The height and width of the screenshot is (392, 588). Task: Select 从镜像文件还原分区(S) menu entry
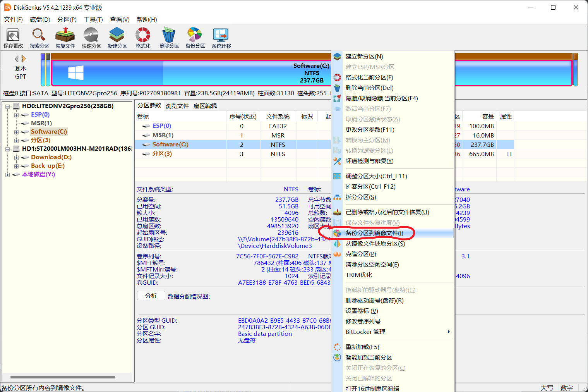pyautogui.click(x=393, y=244)
